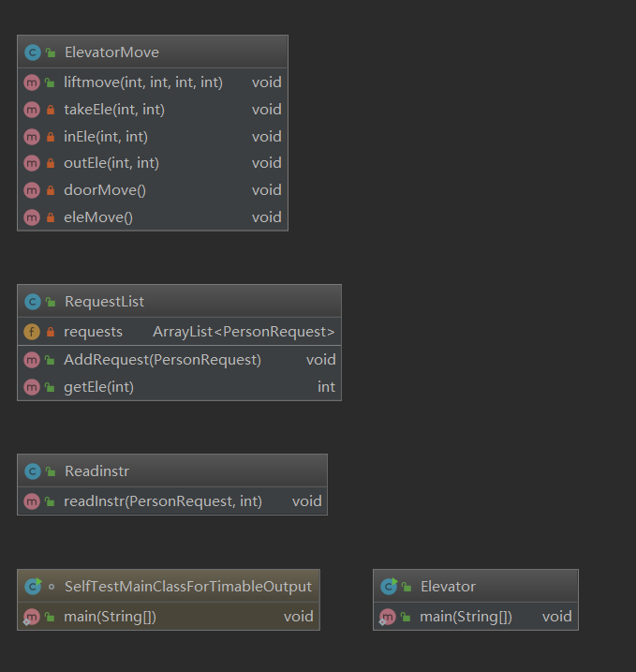Screen dimensions: 636x672
Task: Select main(String[]) in SelfTestMainClassForTimableOutput
Action: [110, 617]
